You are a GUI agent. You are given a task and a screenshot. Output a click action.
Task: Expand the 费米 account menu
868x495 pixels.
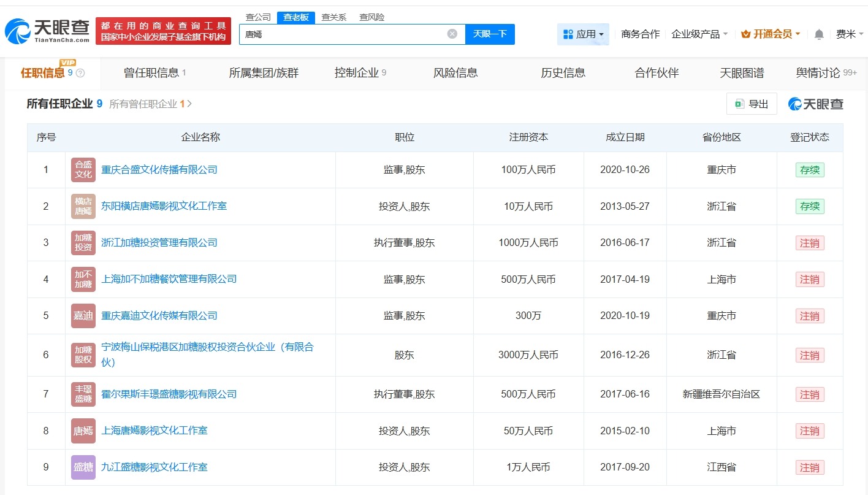848,35
